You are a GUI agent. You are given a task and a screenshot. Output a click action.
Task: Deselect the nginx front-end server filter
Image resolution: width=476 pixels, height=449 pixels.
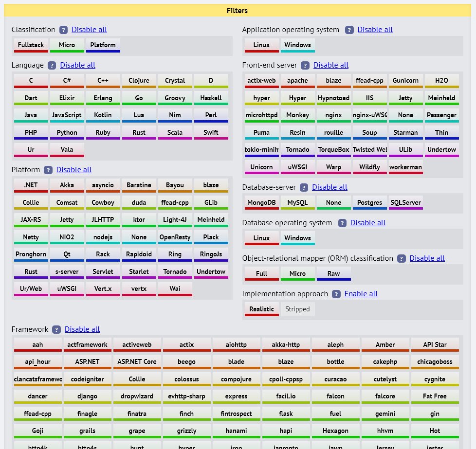pyautogui.click(x=333, y=115)
